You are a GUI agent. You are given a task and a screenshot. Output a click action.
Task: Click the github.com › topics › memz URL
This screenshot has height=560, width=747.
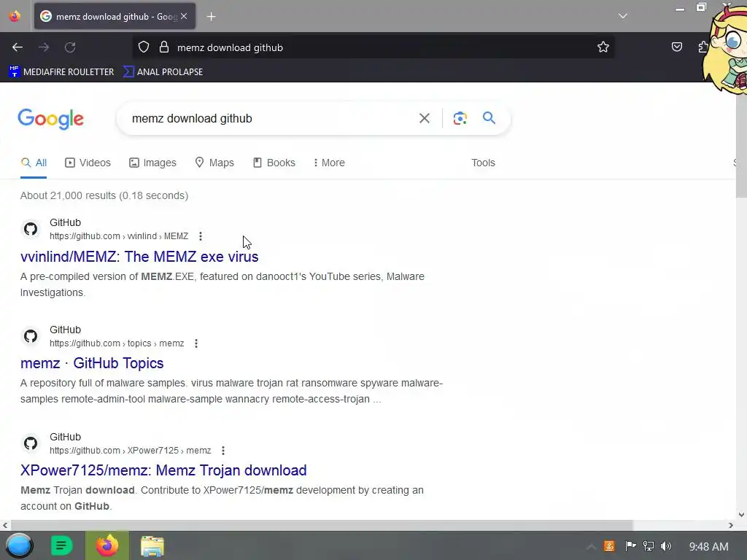(x=117, y=343)
